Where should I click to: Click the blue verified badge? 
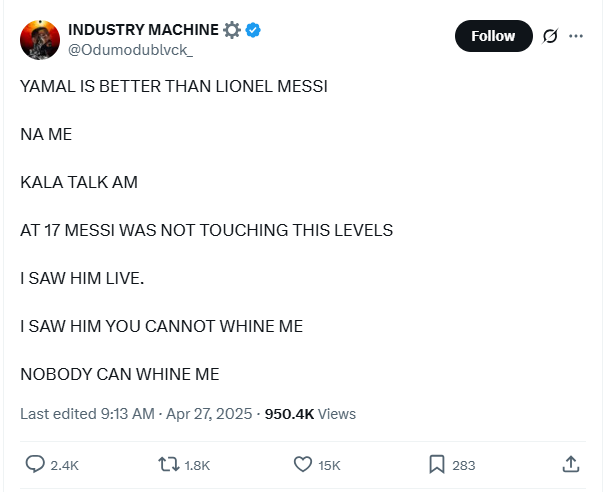pos(254,30)
